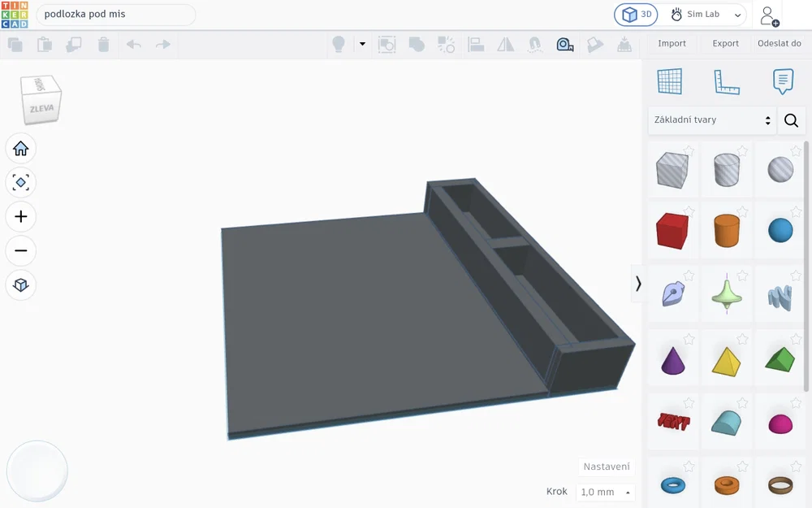Zoom out with the minus button
The image size is (812, 508).
click(x=21, y=251)
